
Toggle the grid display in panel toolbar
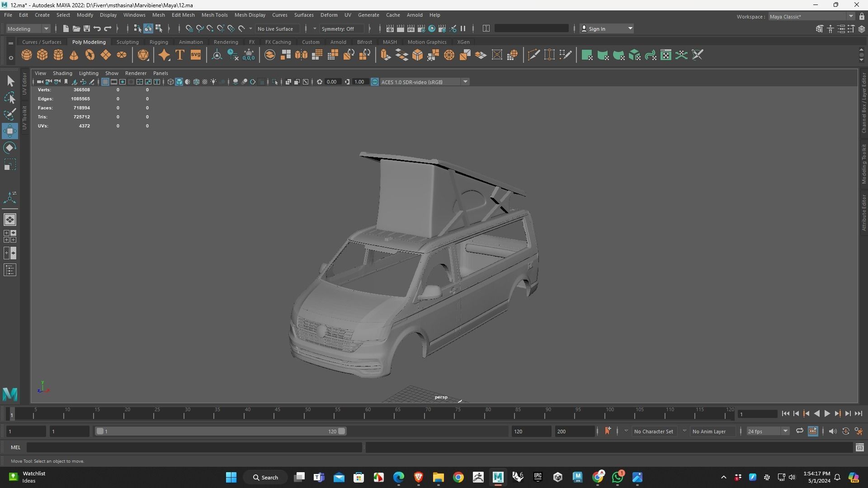coord(105,82)
